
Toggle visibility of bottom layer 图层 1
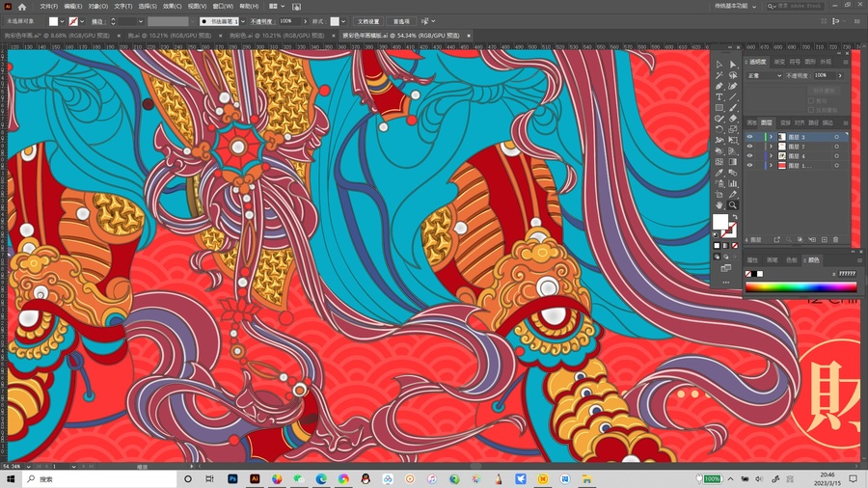749,166
